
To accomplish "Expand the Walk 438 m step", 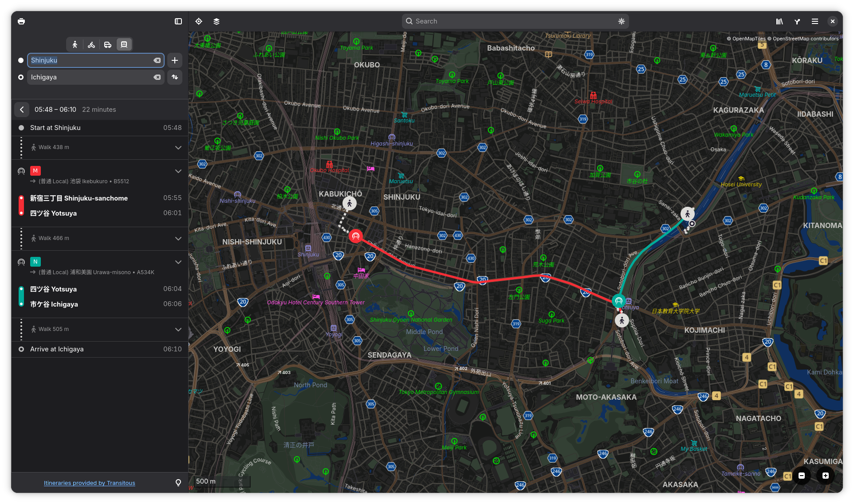I will point(178,147).
